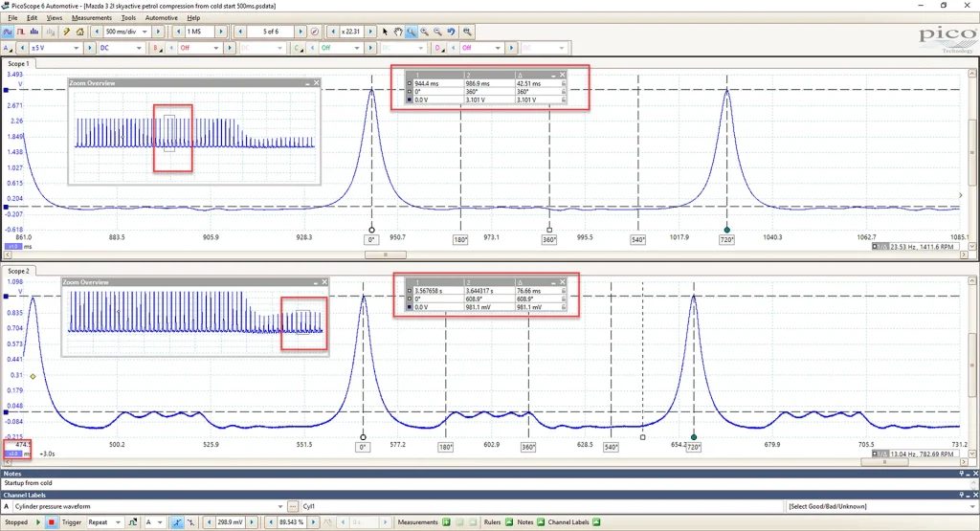
Task: Increase zoom factor x22.31 arrow
Action: 370,32
